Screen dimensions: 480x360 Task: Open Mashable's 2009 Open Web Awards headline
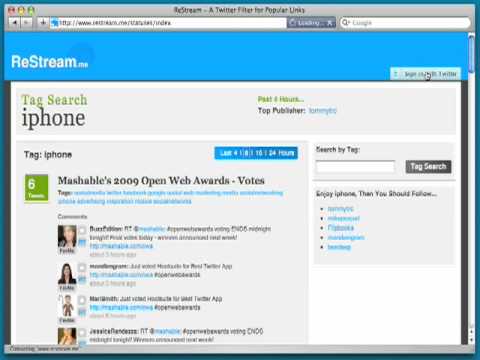[161, 181]
